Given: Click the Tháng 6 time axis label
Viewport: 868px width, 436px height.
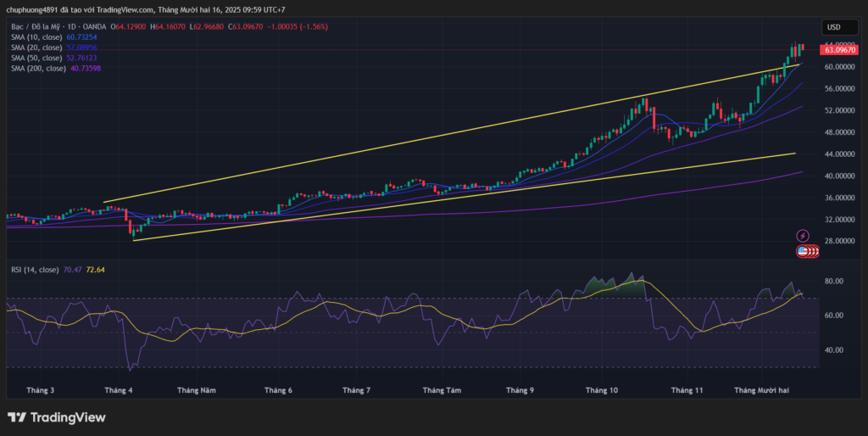Looking at the screenshot, I should point(278,391).
